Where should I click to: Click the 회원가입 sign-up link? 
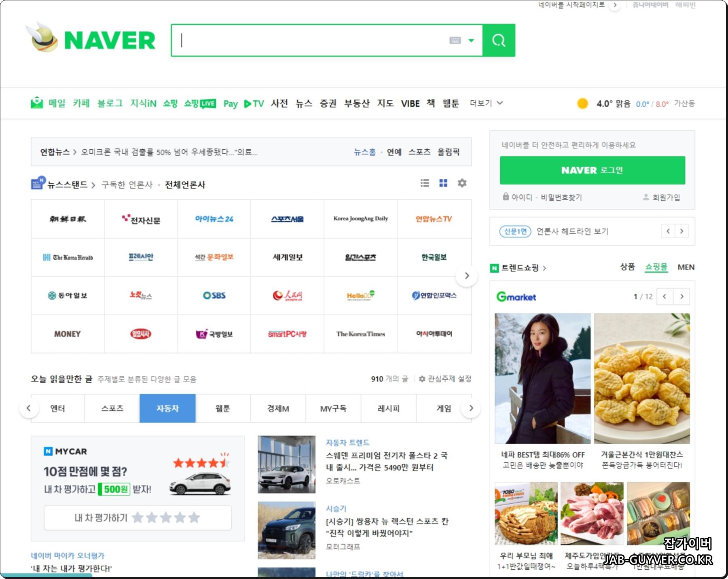tap(662, 197)
